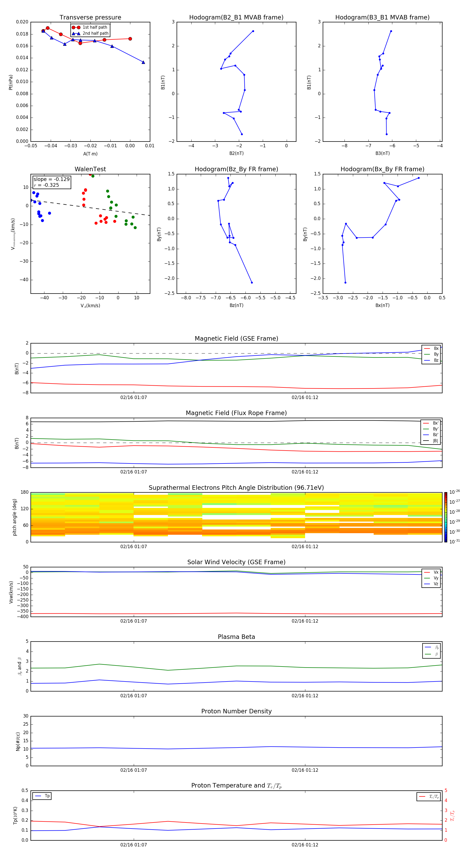Click '02/16 01:07' under GSE magnetic field plot

pyautogui.click(x=134, y=397)
